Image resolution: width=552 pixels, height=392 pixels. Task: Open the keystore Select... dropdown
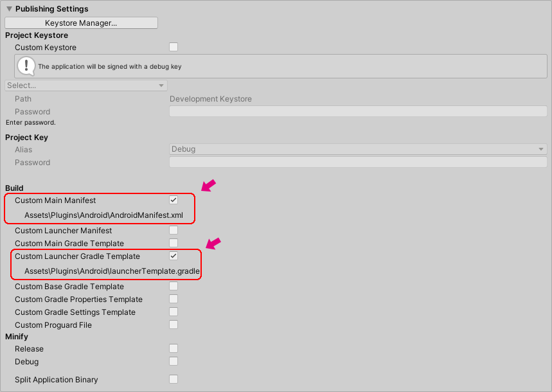coord(86,85)
